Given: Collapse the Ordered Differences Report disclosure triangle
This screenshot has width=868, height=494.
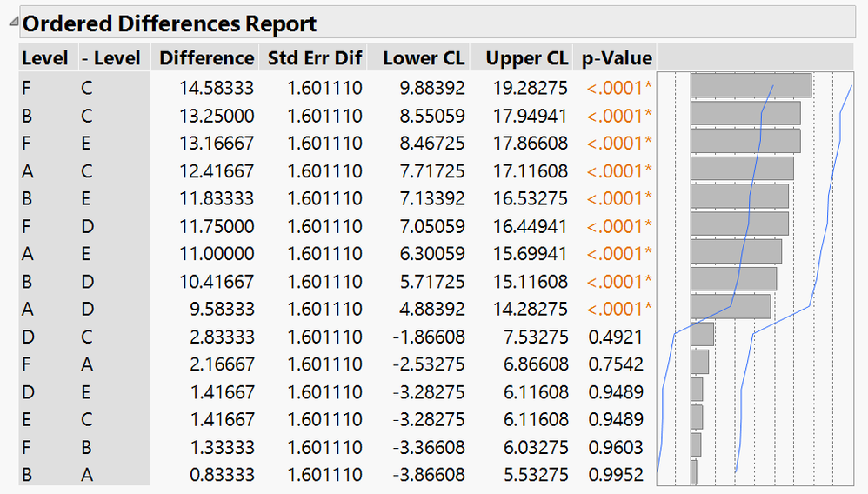Looking at the screenshot, I should point(13,22).
